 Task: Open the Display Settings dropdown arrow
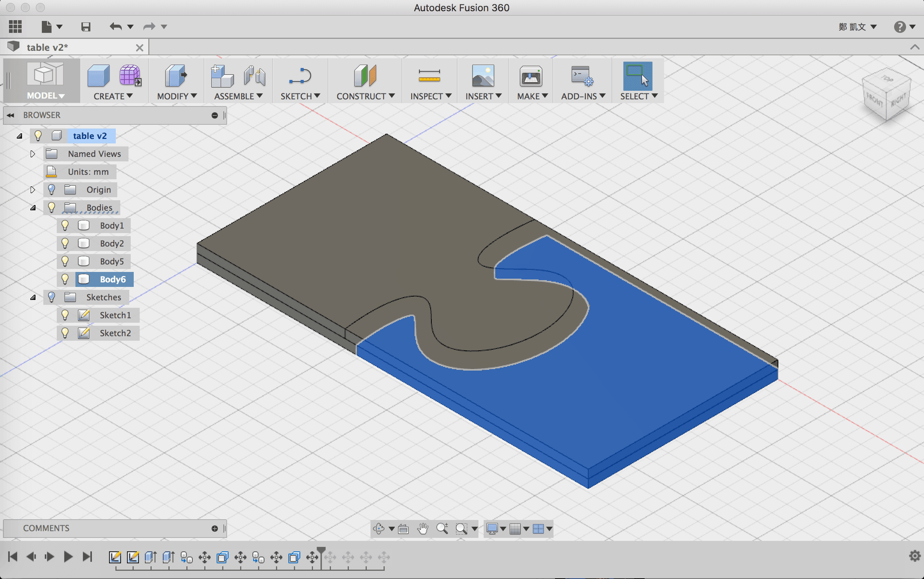click(x=503, y=529)
